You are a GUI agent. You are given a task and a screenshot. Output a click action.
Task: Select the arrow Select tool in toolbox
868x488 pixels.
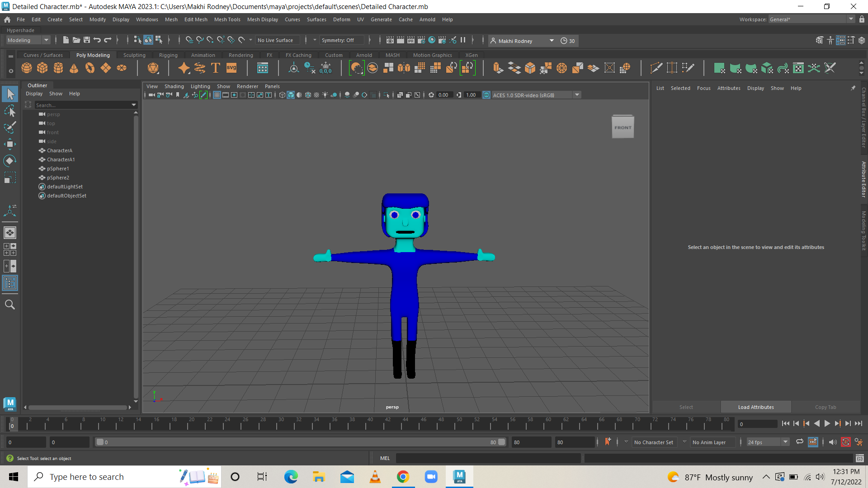pyautogui.click(x=10, y=94)
